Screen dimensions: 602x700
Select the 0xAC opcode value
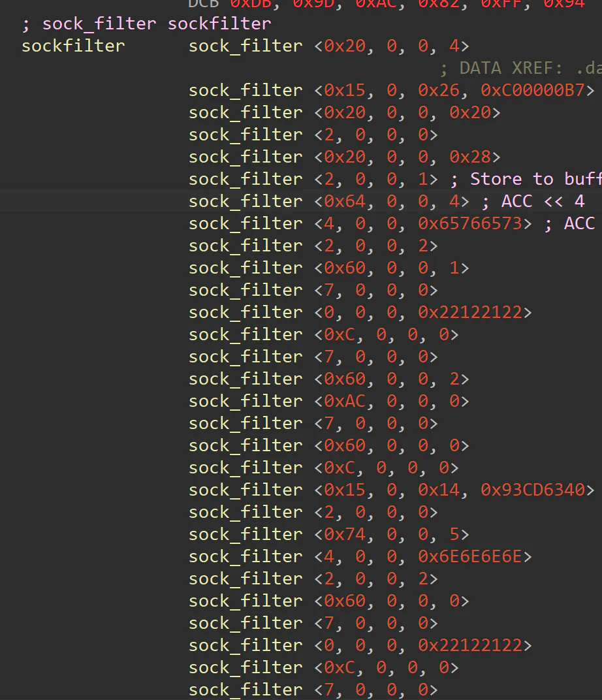tap(345, 401)
